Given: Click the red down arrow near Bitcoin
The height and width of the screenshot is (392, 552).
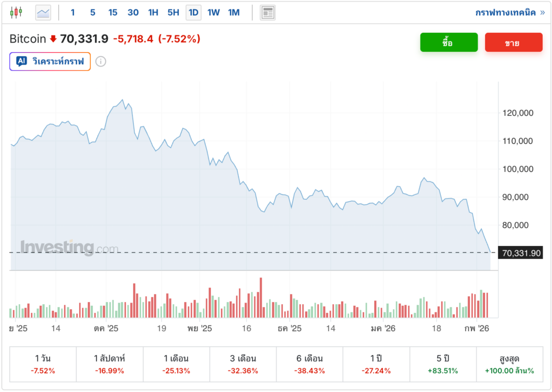Looking at the screenshot, I should pos(53,39).
